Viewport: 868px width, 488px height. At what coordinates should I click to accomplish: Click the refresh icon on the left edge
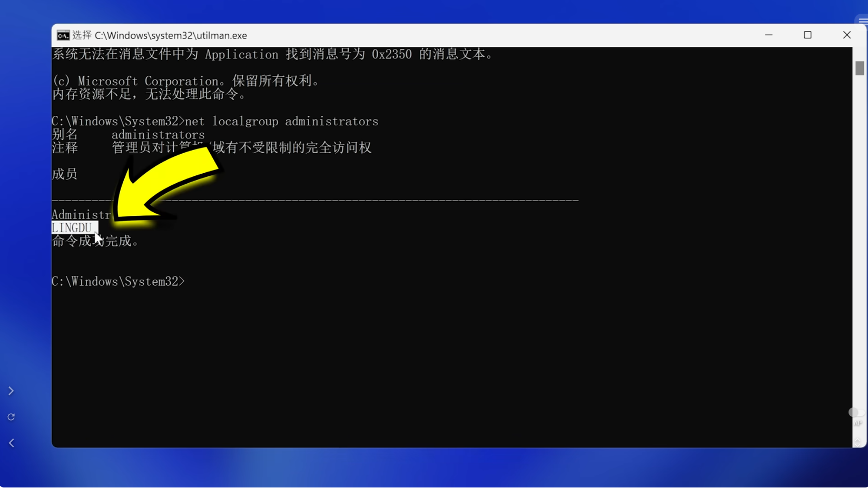point(11,417)
